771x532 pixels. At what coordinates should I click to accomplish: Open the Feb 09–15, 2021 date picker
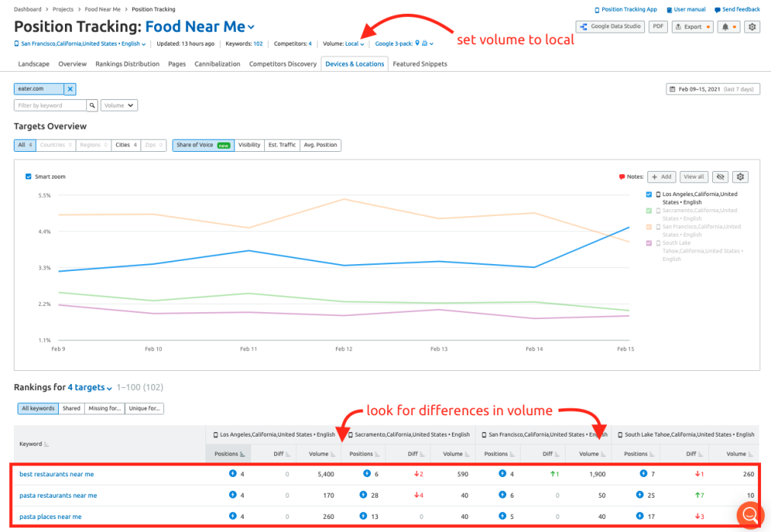coord(713,89)
